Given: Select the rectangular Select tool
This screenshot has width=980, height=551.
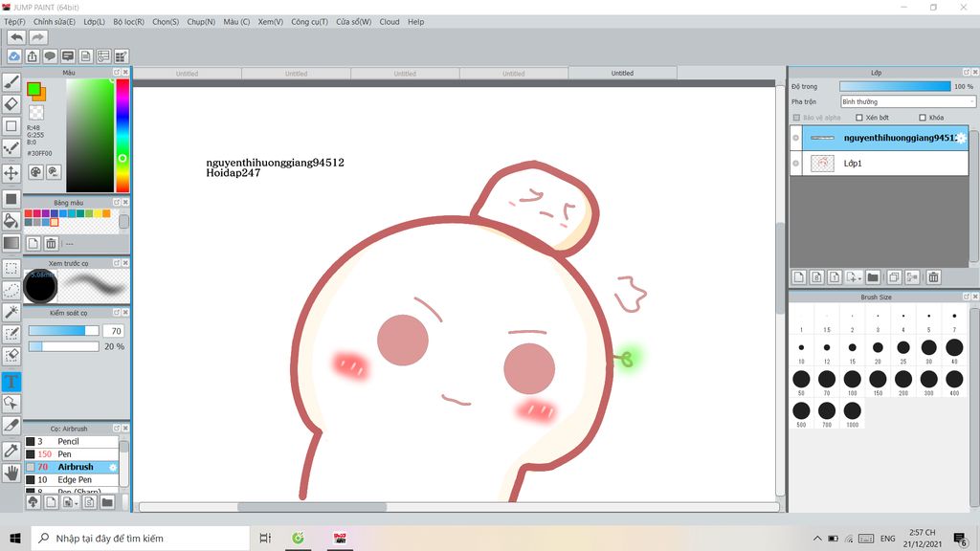Looking at the screenshot, I should click(x=11, y=268).
